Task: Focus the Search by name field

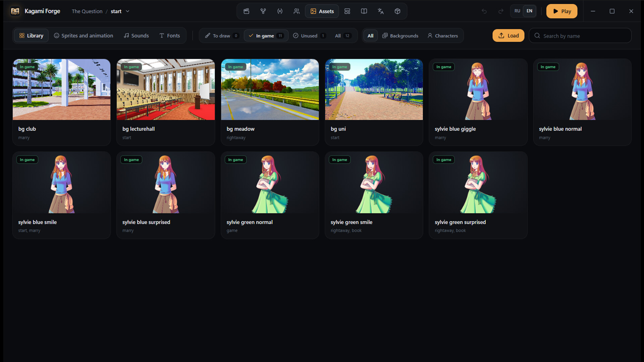Action: pos(580,36)
